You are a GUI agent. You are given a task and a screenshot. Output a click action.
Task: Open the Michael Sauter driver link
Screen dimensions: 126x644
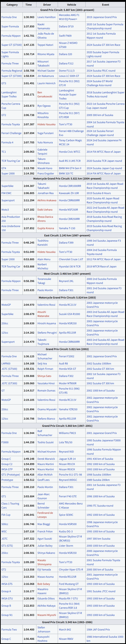pyautogui.click(x=46, y=71)
